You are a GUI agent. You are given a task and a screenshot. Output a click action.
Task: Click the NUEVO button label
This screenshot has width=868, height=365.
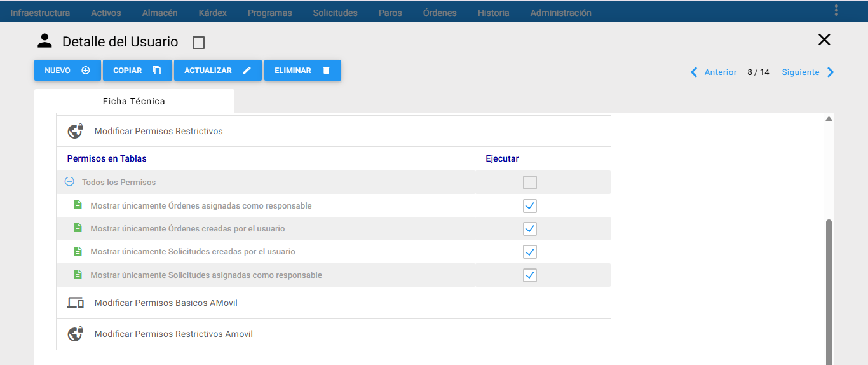(57, 71)
